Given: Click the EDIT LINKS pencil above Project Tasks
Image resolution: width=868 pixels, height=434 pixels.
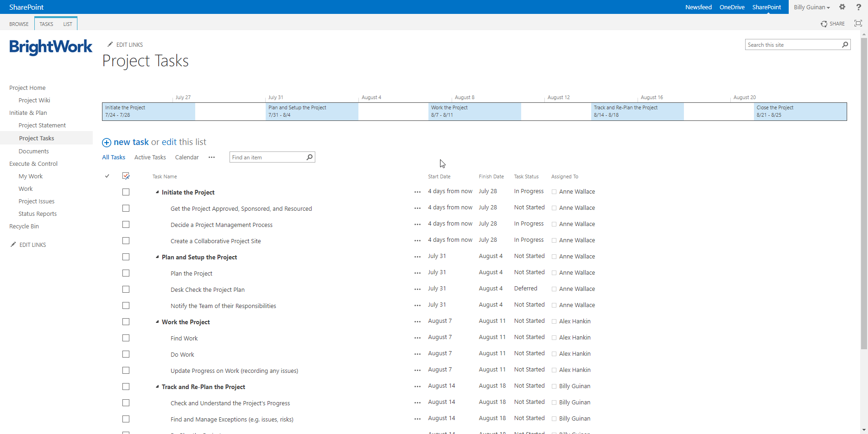Looking at the screenshot, I should point(110,44).
